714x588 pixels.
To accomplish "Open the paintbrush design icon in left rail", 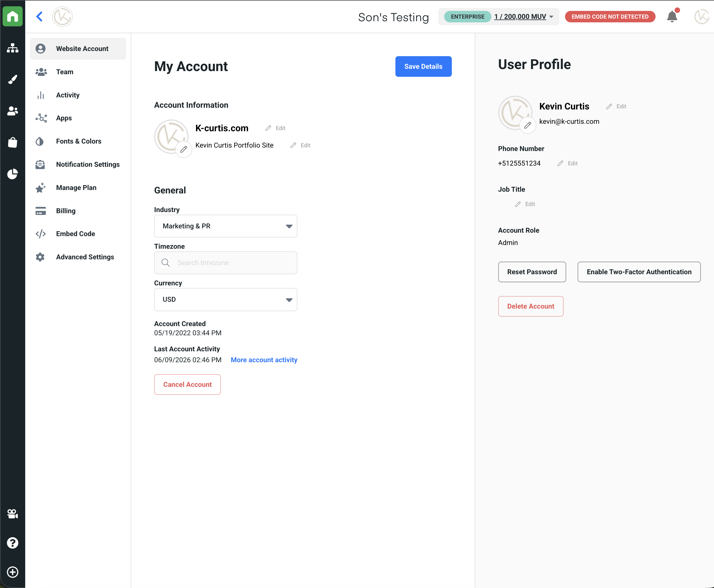I will click(13, 80).
